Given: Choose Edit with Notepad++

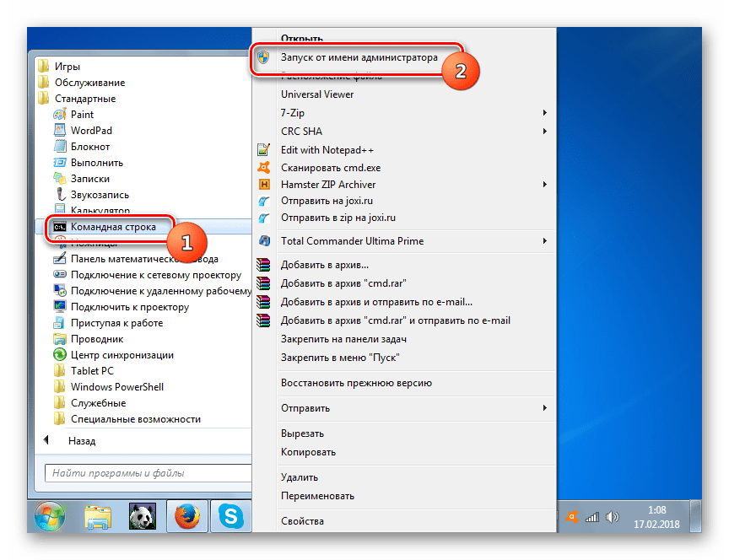Looking at the screenshot, I should coord(327,149).
